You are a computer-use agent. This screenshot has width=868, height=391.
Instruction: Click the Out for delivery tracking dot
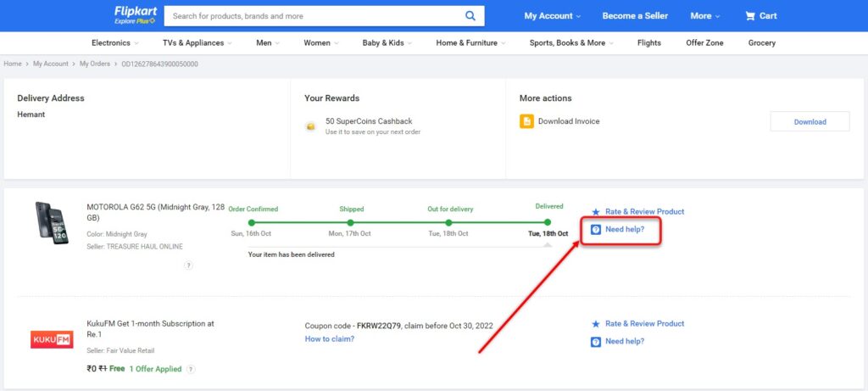(x=448, y=222)
